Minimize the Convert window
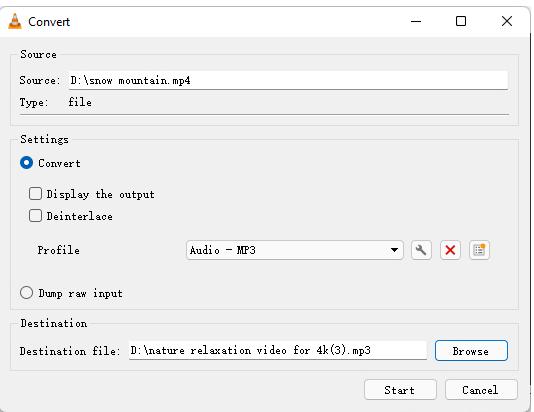This screenshot has width=534, height=412. pos(416,21)
